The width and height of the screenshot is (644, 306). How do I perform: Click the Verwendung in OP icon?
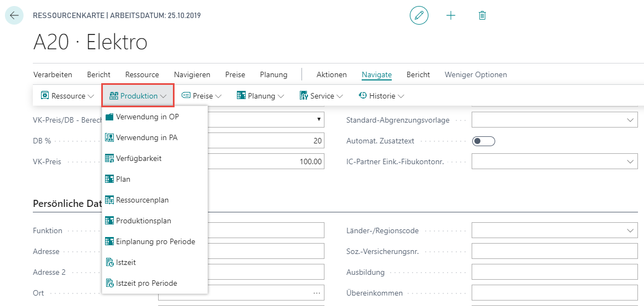pos(109,117)
